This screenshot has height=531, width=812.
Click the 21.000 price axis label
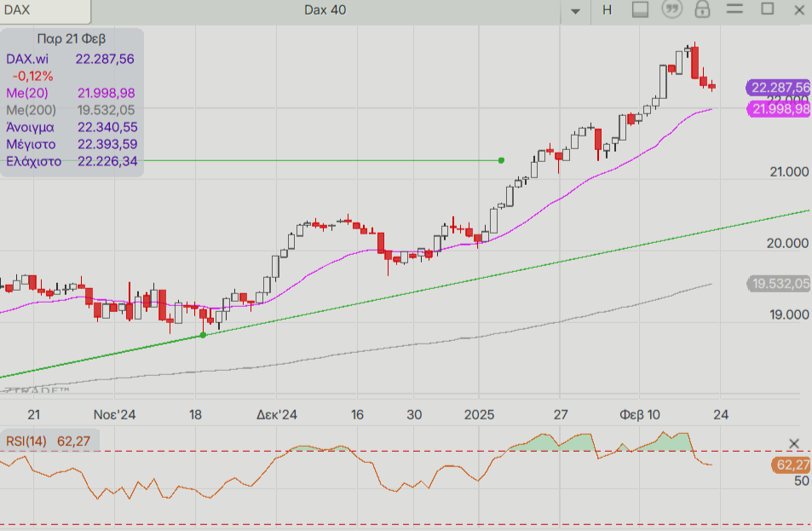coord(789,172)
